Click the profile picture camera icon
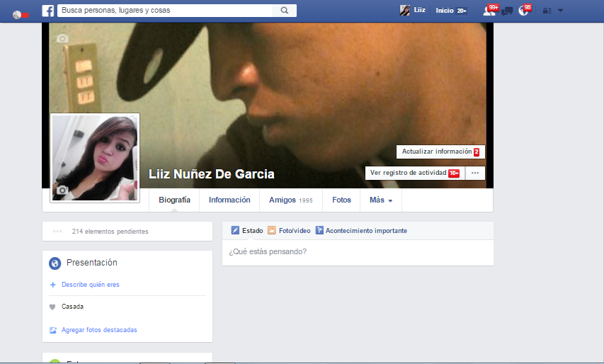 pos(62,190)
